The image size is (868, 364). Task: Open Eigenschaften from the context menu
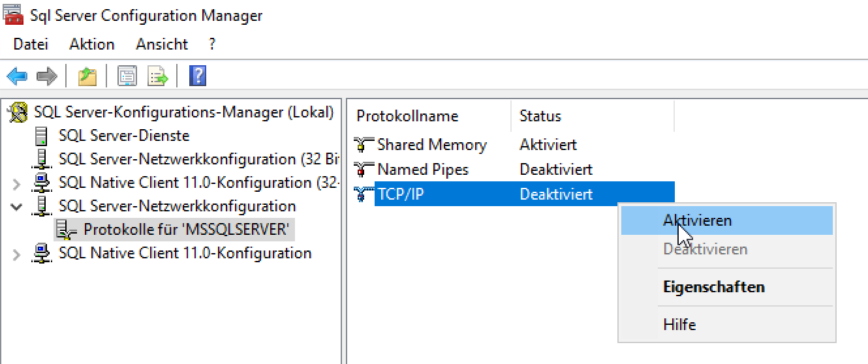(x=713, y=287)
